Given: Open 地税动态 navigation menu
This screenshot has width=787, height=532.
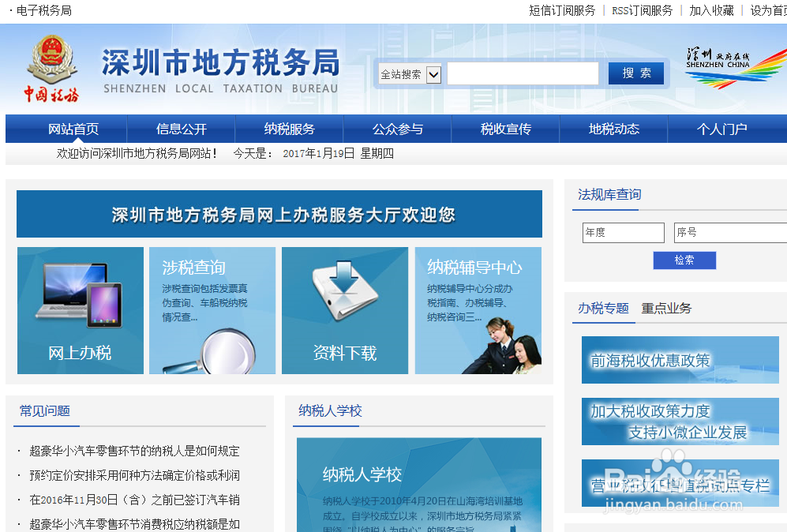Looking at the screenshot, I should click(x=614, y=129).
